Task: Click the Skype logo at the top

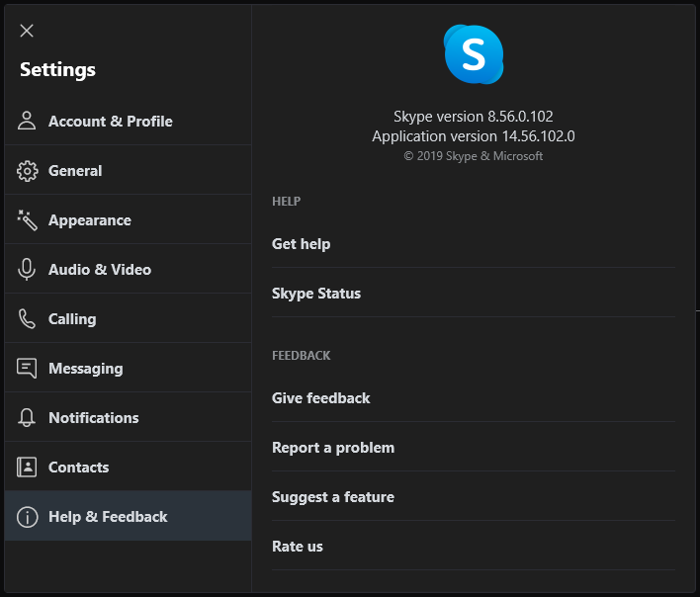Action: click(x=474, y=54)
